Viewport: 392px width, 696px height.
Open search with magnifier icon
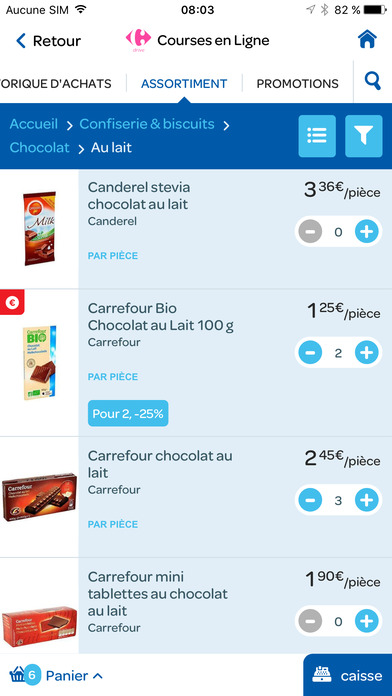point(372,82)
